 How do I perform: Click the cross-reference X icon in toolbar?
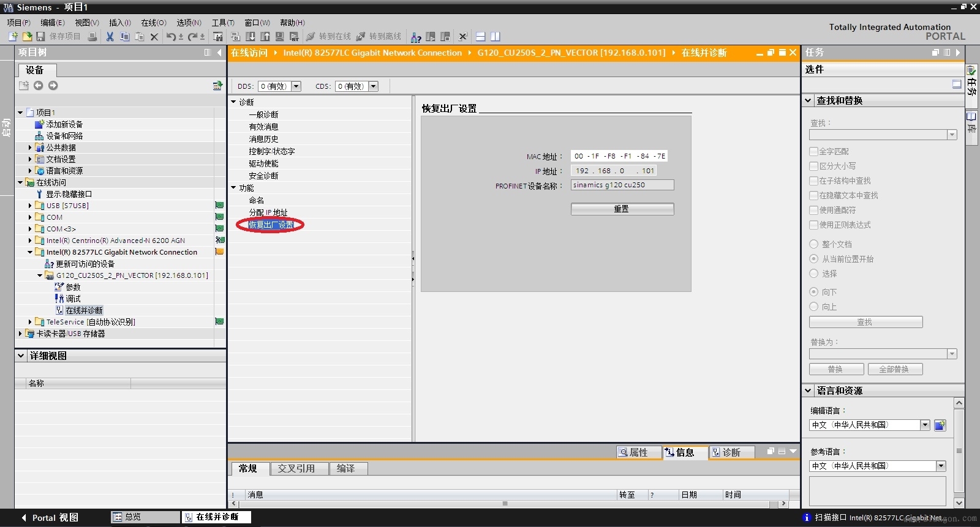coord(462,37)
